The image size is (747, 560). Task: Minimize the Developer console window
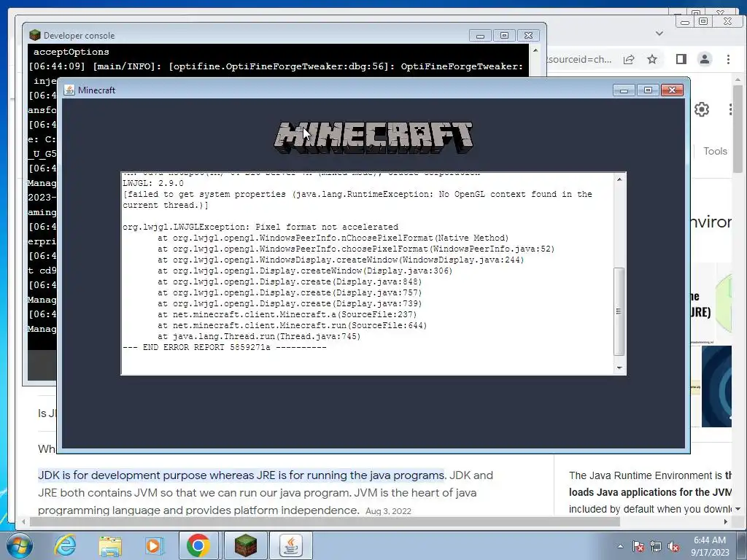[x=480, y=36]
